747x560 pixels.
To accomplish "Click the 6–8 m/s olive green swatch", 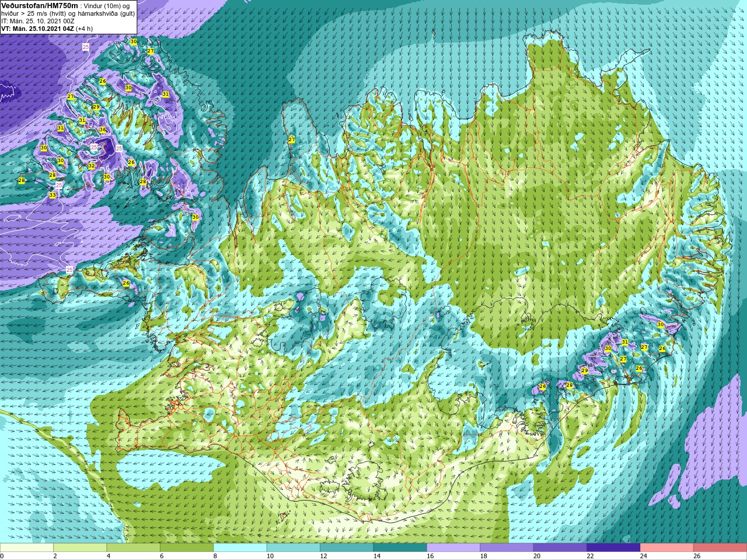I will [x=187, y=547].
